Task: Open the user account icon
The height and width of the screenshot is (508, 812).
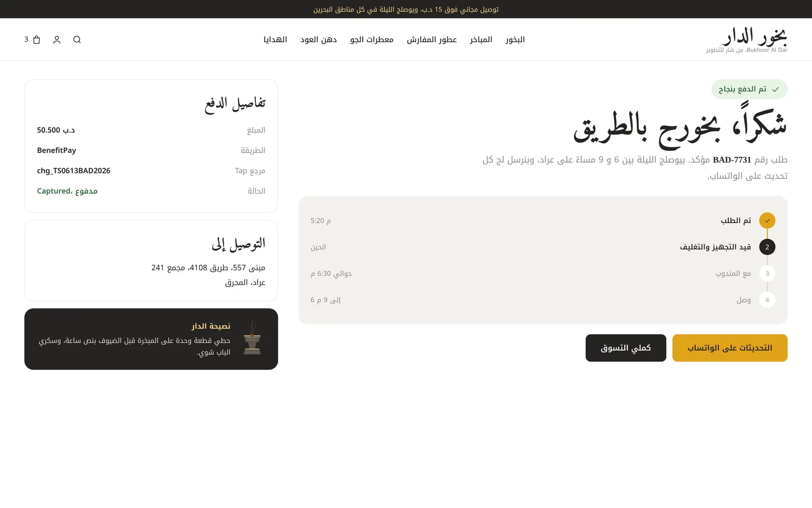Action: 57,40
